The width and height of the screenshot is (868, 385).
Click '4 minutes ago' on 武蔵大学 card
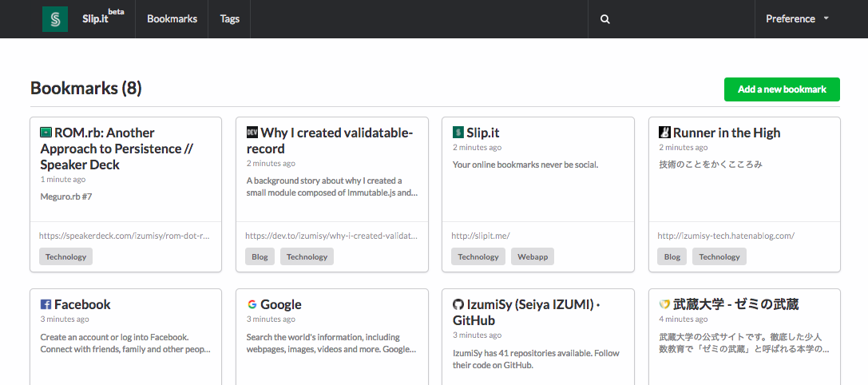(x=683, y=319)
